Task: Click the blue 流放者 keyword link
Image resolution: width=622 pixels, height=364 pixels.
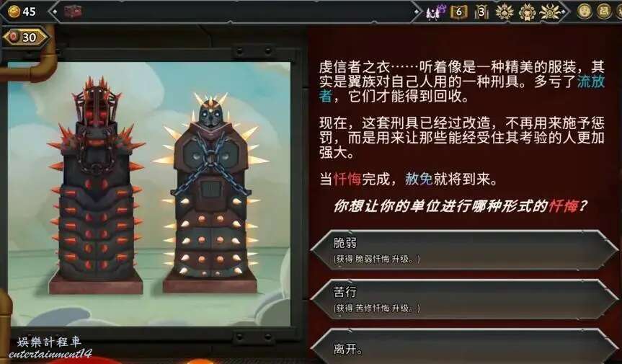Action: [591, 81]
